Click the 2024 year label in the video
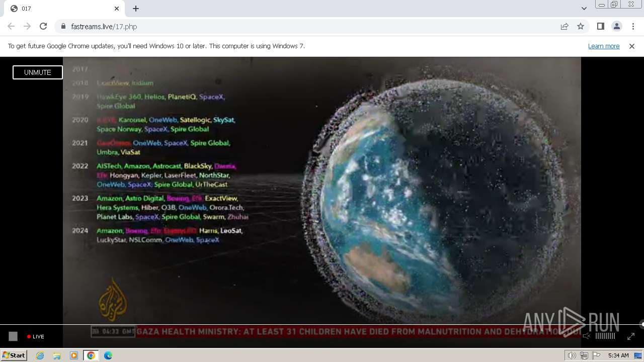 pyautogui.click(x=80, y=231)
